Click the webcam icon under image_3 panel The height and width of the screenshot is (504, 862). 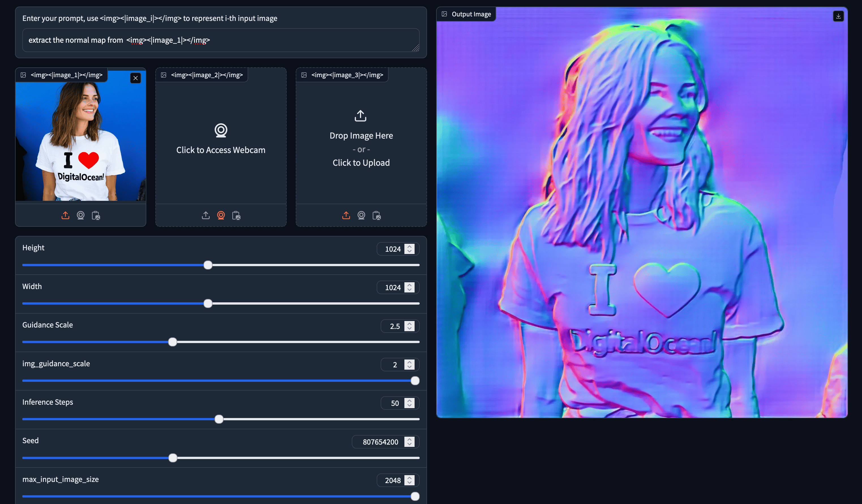pos(361,216)
